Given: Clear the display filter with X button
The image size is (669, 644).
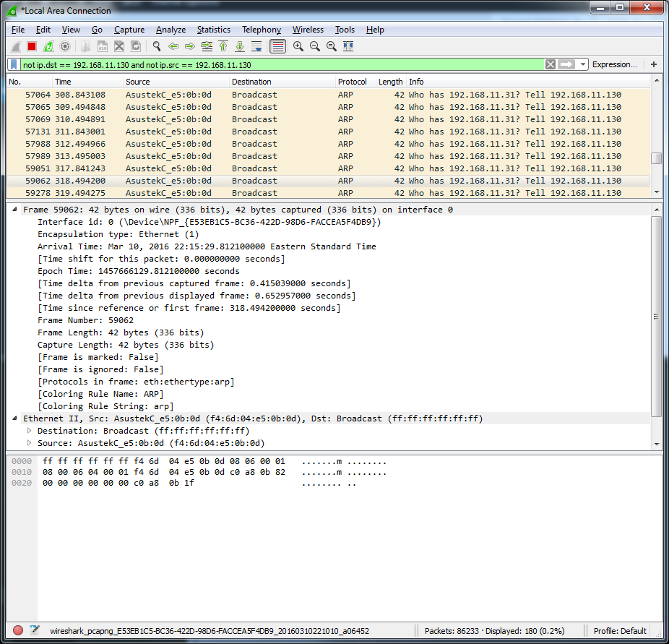Looking at the screenshot, I should (x=551, y=64).
